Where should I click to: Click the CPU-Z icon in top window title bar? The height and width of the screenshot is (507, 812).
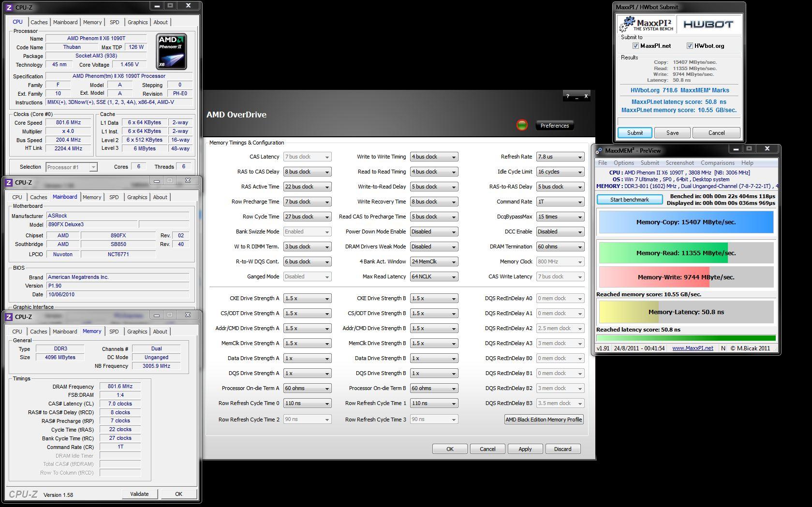pos(9,8)
